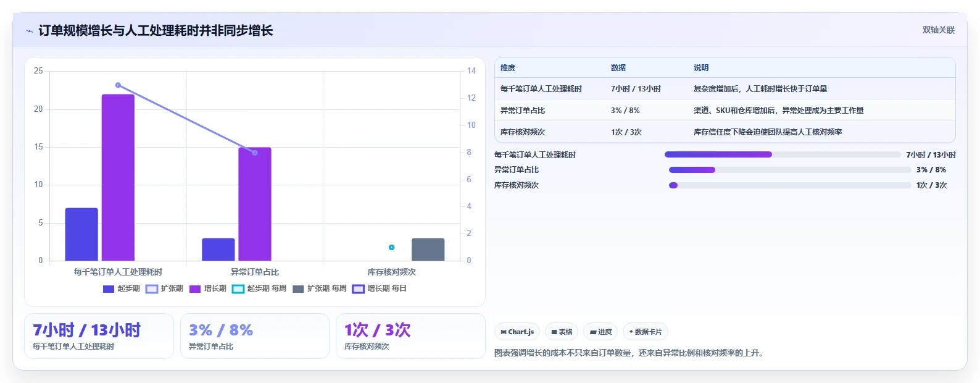Click the footer note starting 图表强调增长的成本
Image resolution: width=980 pixels, height=383 pixels.
(629, 353)
